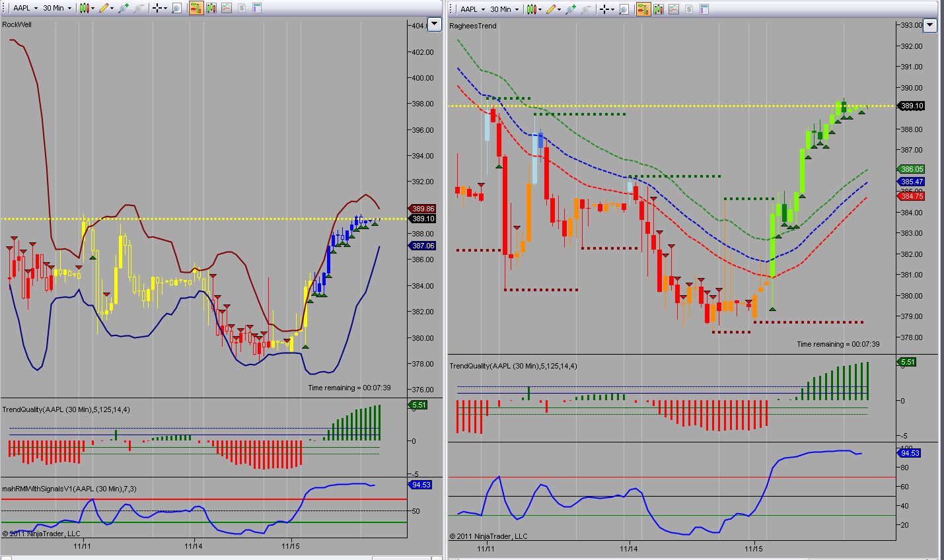The image size is (944, 560).
Task: Click Zoom In icon in RockWell chart toolbar
Action: tap(123, 9)
